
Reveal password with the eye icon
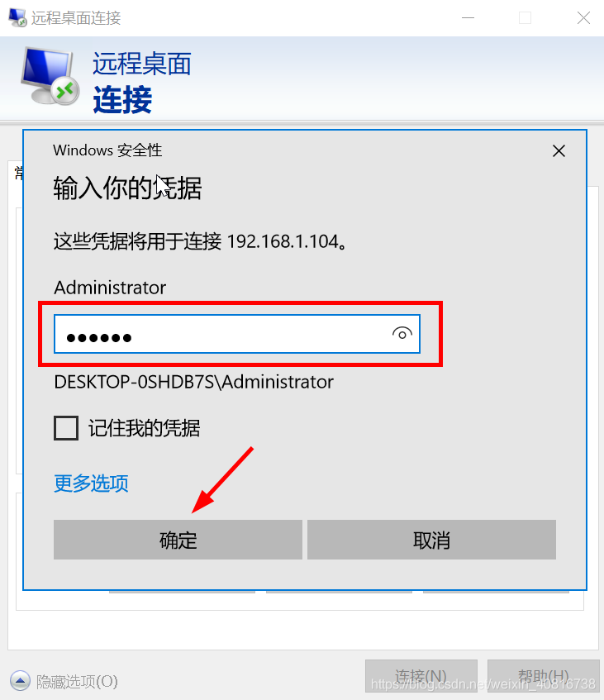[x=402, y=334]
